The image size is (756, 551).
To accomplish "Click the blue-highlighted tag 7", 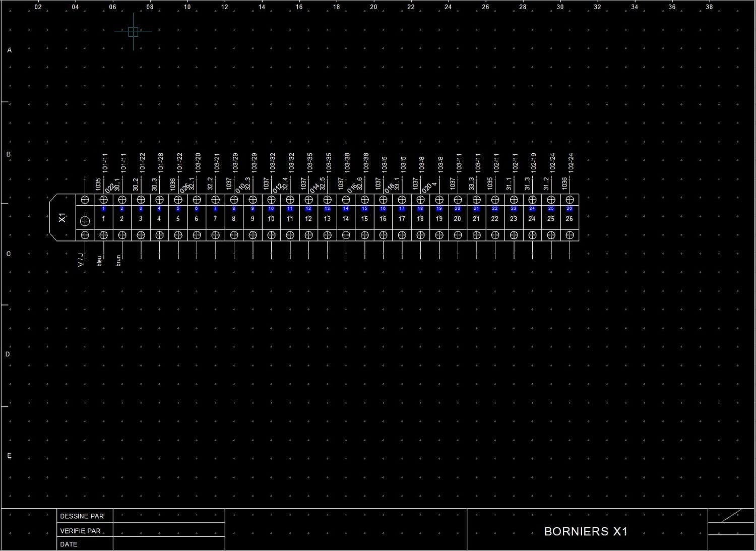I will (215, 208).
